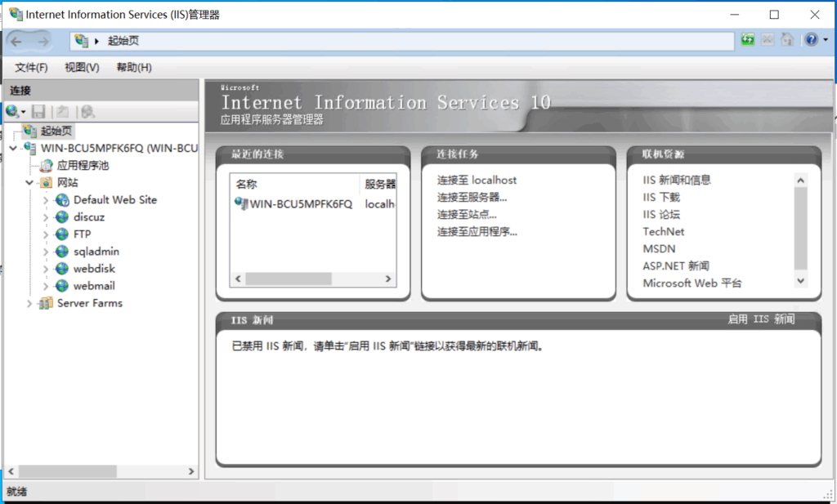Click the server icon in 最近的连接 list
The image size is (837, 504).
point(241,203)
